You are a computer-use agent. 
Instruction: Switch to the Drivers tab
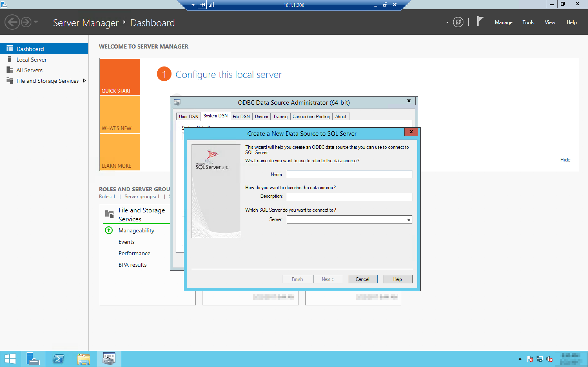(x=261, y=116)
